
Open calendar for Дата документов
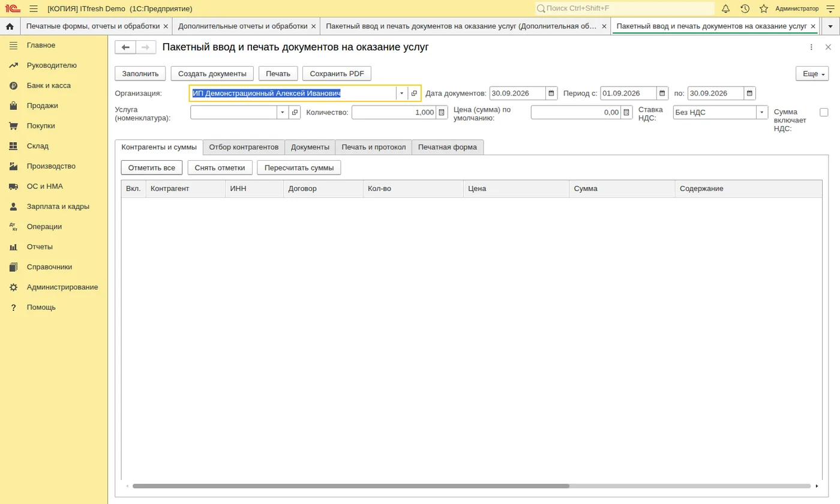[x=551, y=94]
